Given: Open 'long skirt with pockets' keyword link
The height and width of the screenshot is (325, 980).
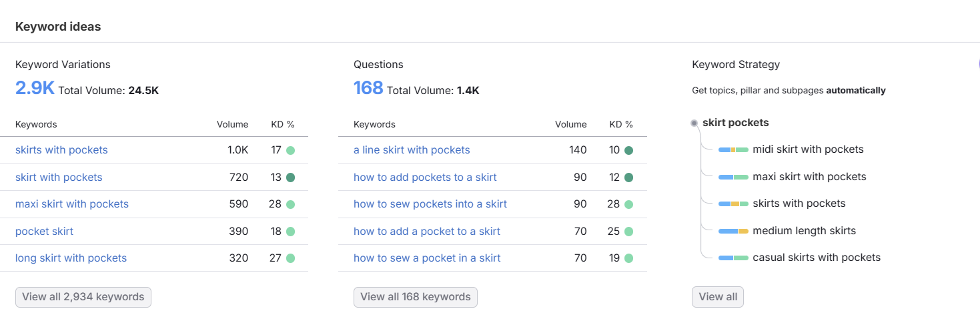Looking at the screenshot, I should click(x=71, y=258).
